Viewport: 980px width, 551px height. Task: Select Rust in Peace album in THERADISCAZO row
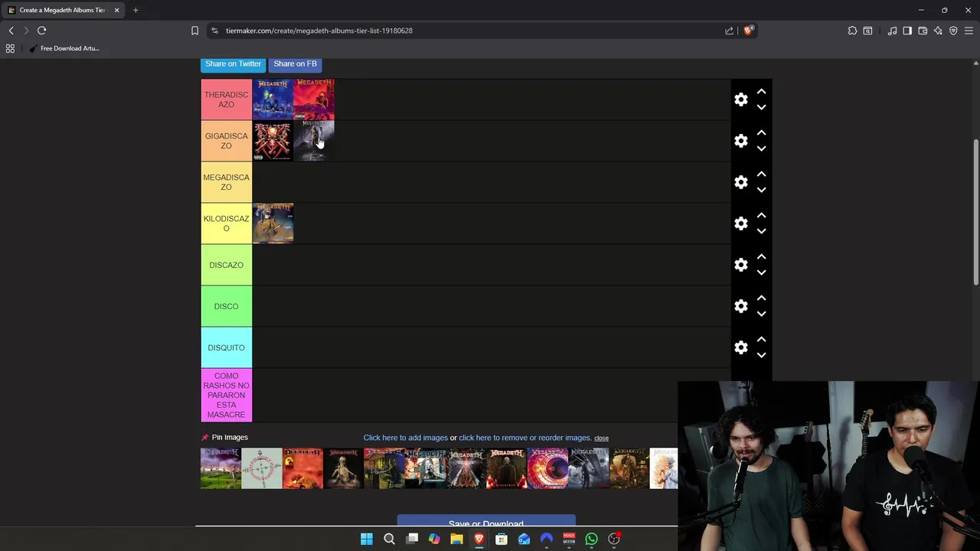[273, 99]
